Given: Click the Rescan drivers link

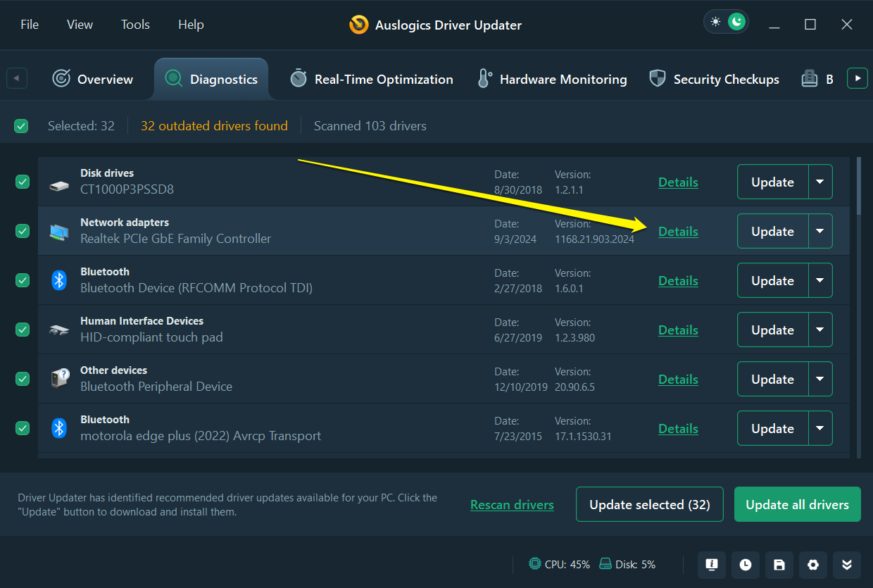Looking at the screenshot, I should (512, 504).
